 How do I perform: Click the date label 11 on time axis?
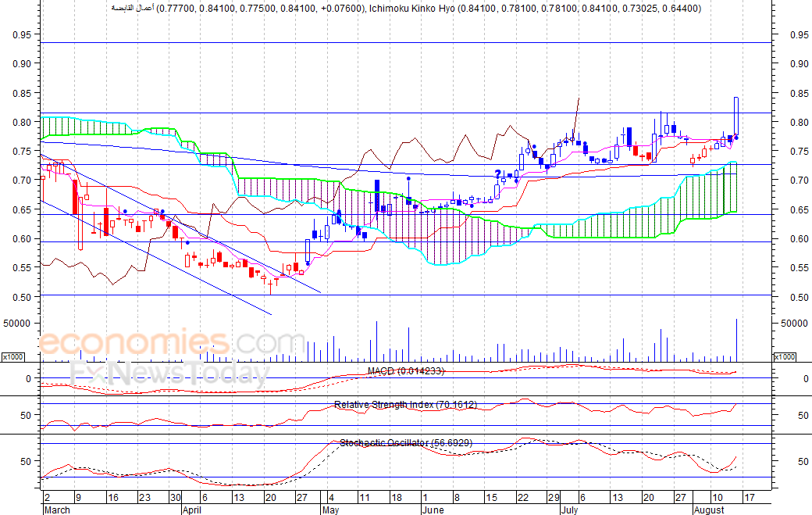365,498
